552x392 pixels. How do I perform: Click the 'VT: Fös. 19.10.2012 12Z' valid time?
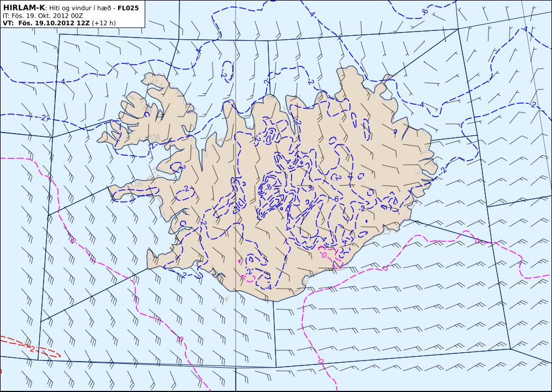(46, 23)
